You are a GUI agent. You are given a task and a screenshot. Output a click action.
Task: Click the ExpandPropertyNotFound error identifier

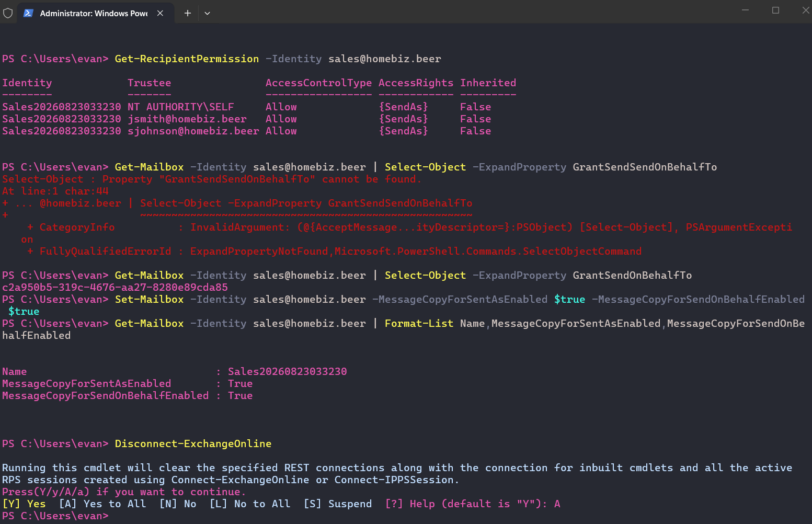[x=259, y=252]
